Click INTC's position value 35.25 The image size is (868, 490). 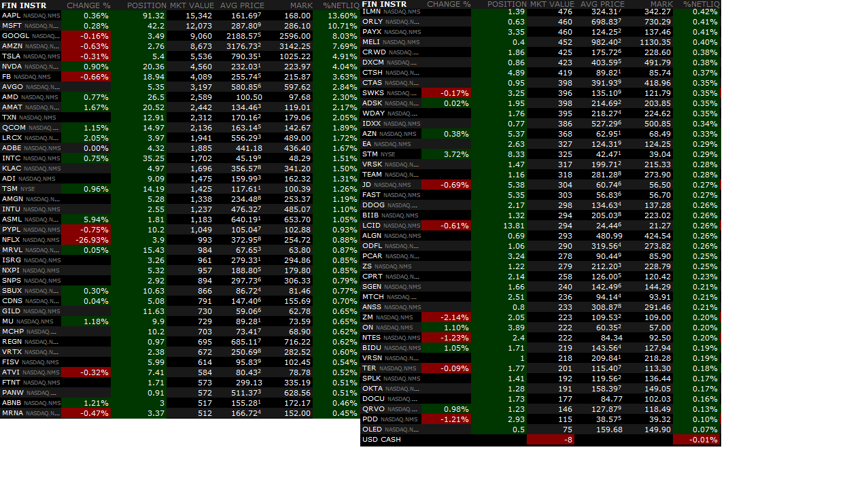(x=139, y=158)
